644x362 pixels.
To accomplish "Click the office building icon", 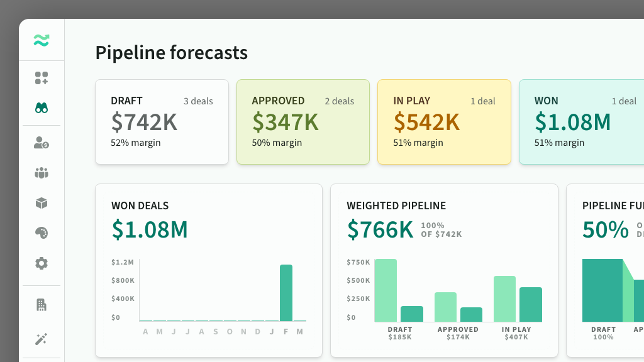I will tap(42, 305).
